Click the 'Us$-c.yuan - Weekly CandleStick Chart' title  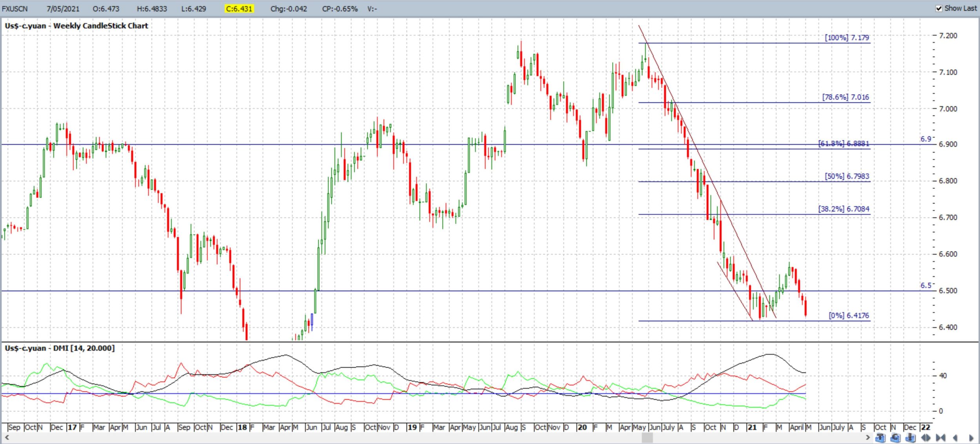pyautogui.click(x=76, y=26)
